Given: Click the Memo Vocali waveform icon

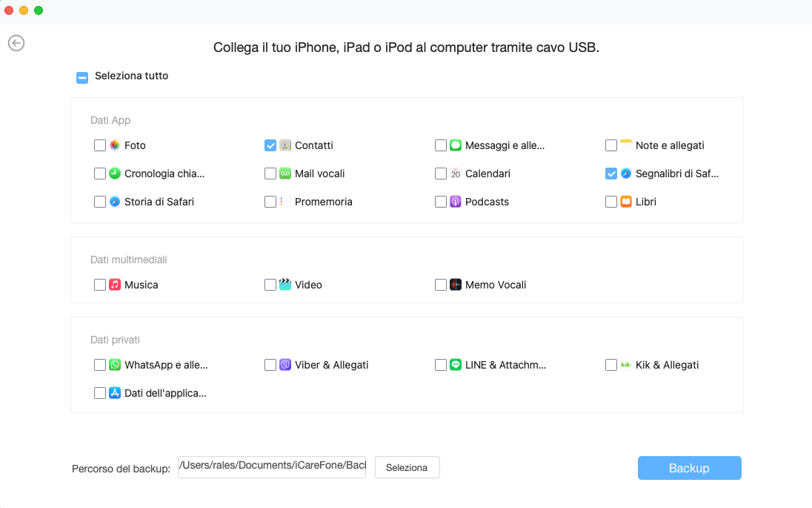Looking at the screenshot, I should pyautogui.click(x=456, y=285).
